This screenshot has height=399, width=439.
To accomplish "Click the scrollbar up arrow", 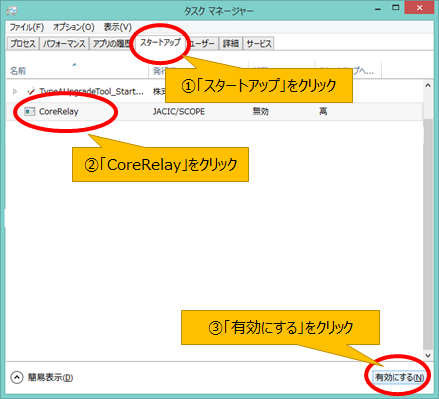I will pos(428,86).
